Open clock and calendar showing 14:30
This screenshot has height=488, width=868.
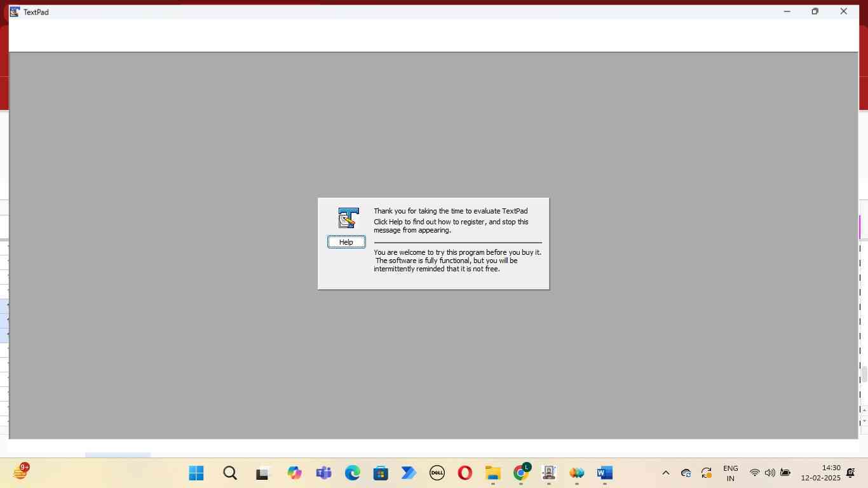(820, 473)
